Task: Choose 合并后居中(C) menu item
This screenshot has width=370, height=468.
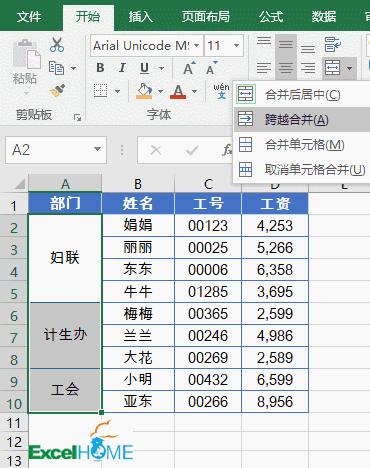Action: click(302, 95)
